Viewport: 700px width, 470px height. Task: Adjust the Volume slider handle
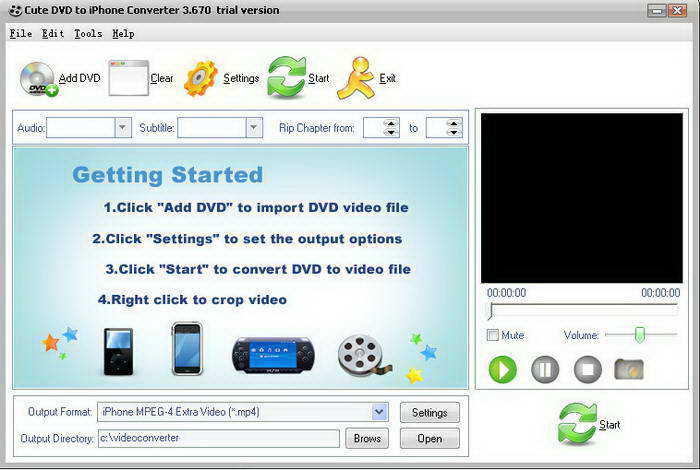pyautogui.click(x=640, y=334)
